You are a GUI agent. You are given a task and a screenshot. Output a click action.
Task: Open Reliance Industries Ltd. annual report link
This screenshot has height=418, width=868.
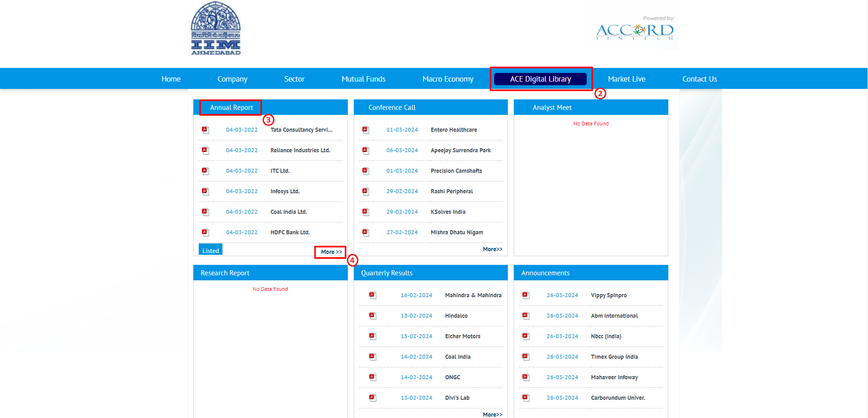pyautogui.click(x=300, y=150)
